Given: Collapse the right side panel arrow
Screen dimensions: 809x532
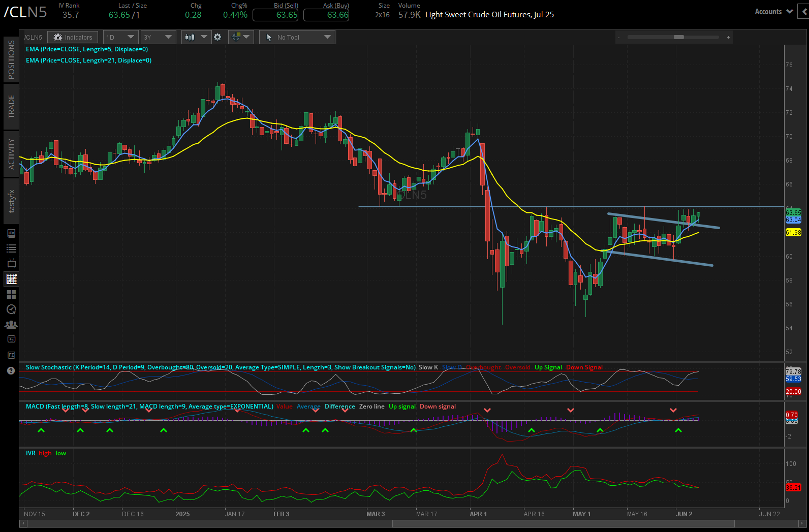Looking at the screenshot, I should point(804,12).
